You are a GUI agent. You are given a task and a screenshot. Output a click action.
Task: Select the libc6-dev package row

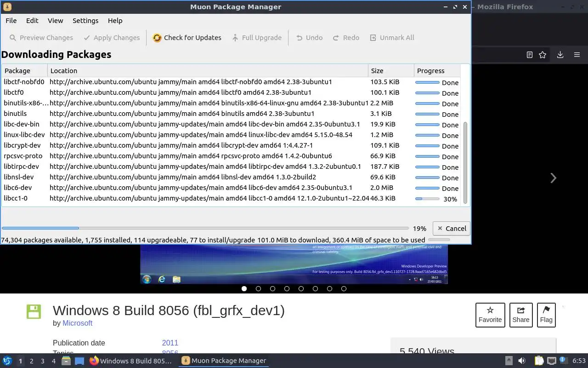pyautogui.click(x=231, y=188)
